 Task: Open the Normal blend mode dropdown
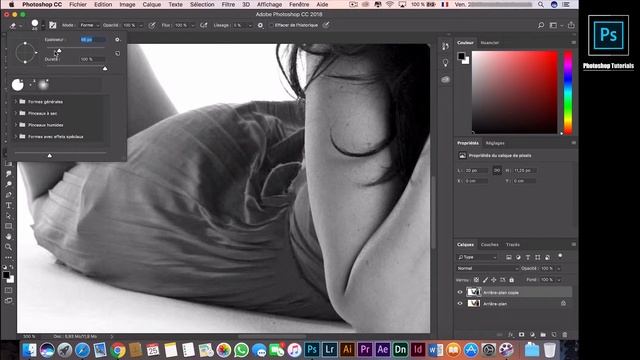(x=488, y=269)
